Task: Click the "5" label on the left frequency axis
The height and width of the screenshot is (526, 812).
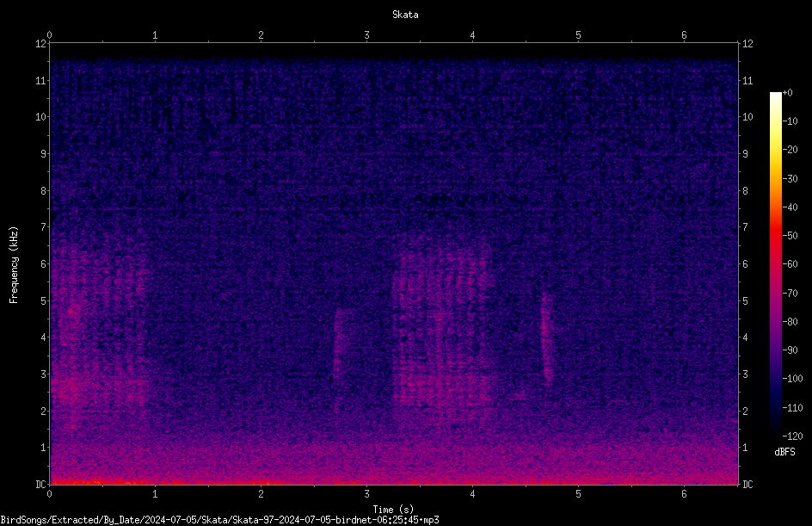Action: [43, 300]
